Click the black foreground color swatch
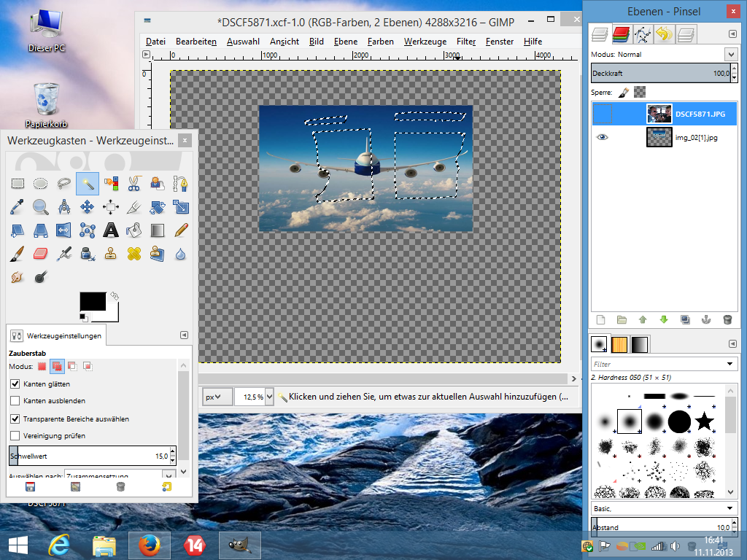The height and width of the screenshot is (560, 747). click(x=93, y=301)
